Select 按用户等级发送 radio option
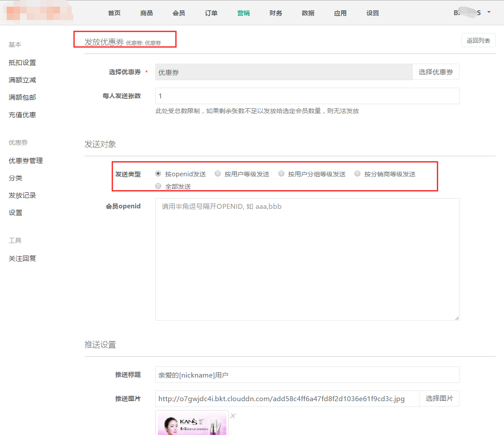504x435 pixels. 218,174
